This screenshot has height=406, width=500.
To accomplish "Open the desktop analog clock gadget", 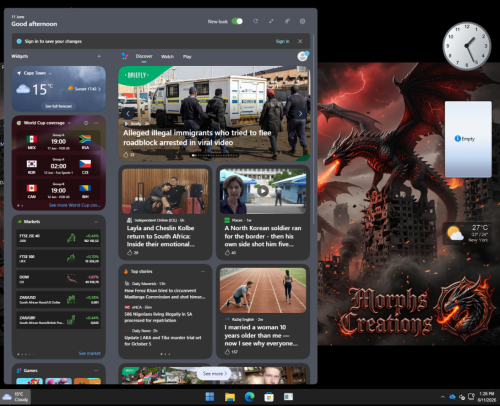I will click(467, 46).
